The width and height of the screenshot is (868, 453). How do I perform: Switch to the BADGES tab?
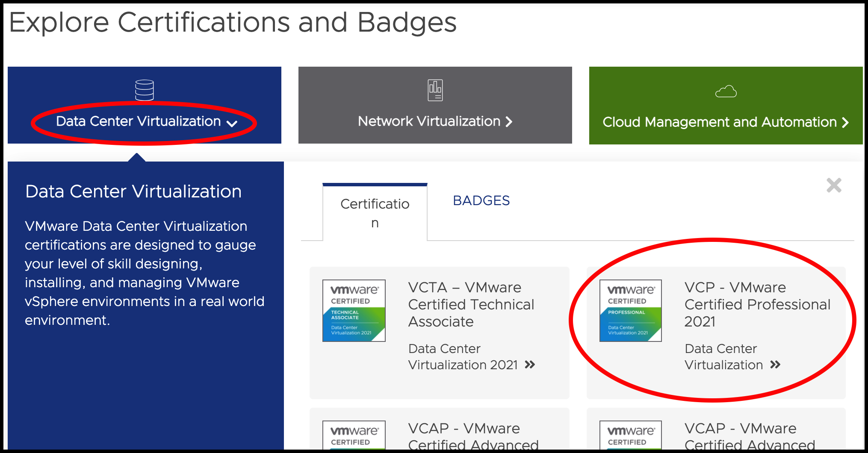(481, 200)
